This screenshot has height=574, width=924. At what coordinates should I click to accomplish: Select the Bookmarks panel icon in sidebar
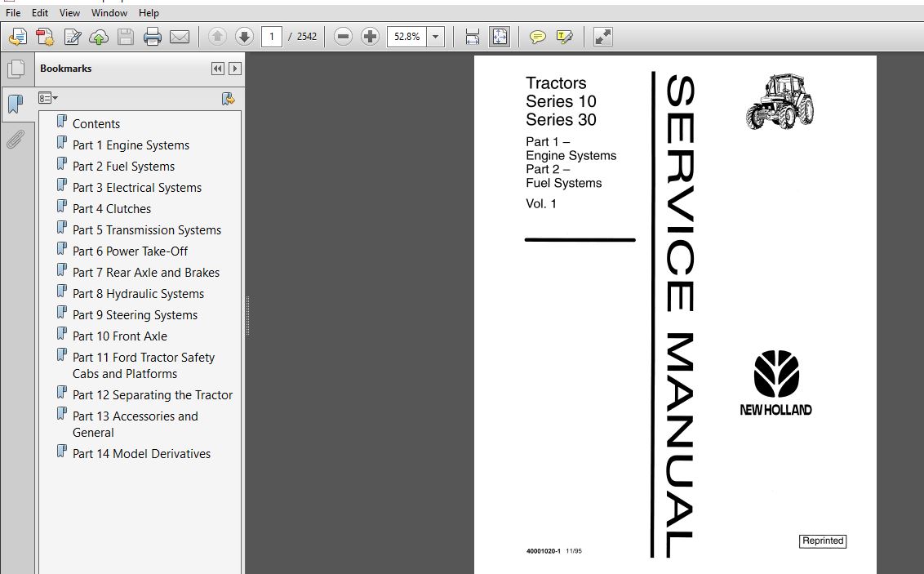(16, 105)
